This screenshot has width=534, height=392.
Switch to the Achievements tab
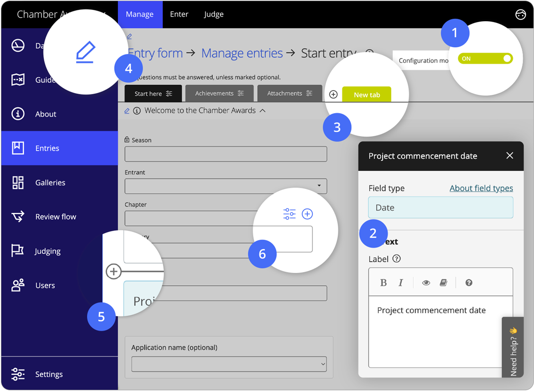[x=215, y=93]
